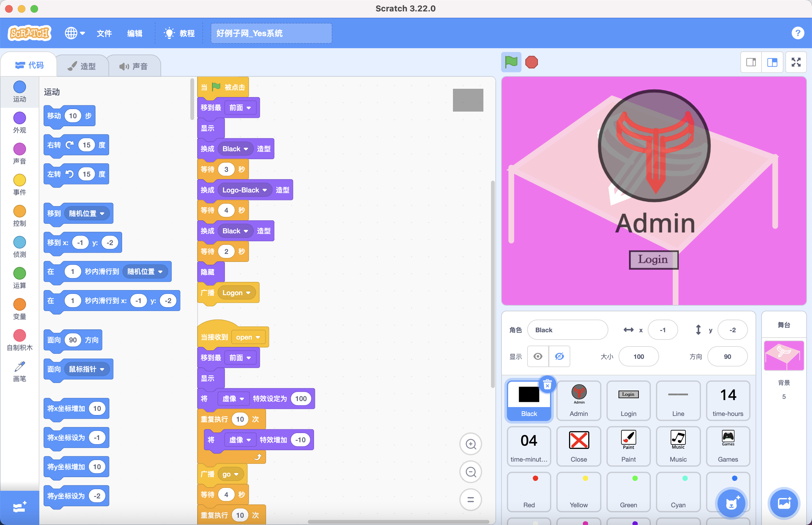Select the stage backdrop thumbnail

pyautogui.click(x=784, y=355)
